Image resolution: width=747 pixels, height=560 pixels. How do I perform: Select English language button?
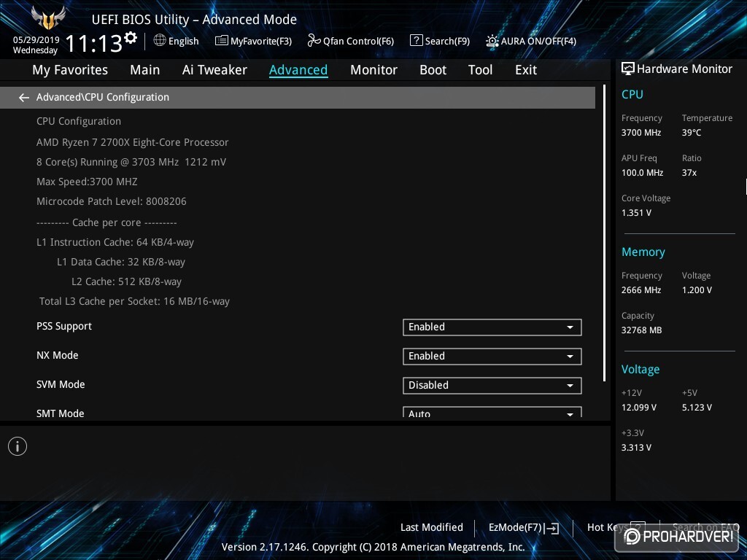tap(177, 41)
